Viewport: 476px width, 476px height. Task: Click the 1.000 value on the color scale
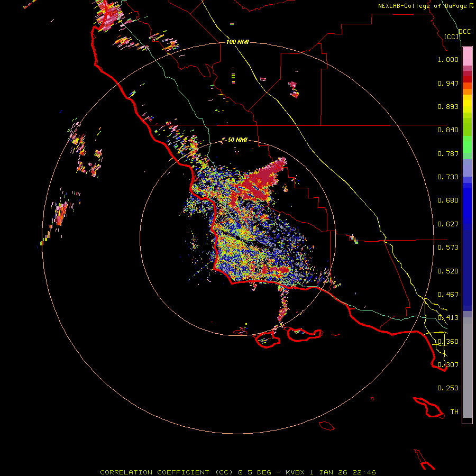[448, 59]
